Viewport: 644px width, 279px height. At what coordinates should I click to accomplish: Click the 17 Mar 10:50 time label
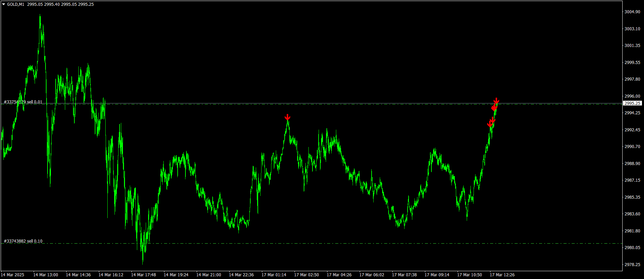469,275
